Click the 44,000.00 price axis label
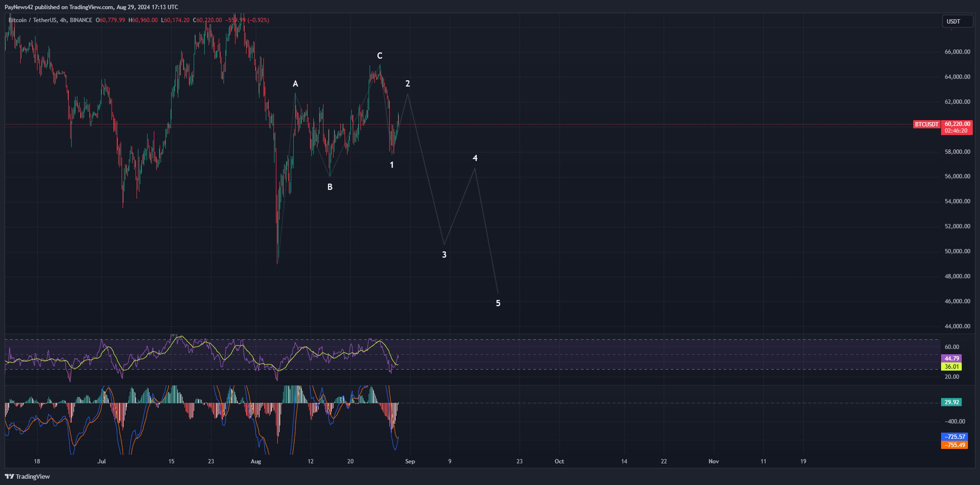Screen dimensions: 980x485 pos(957,326)
